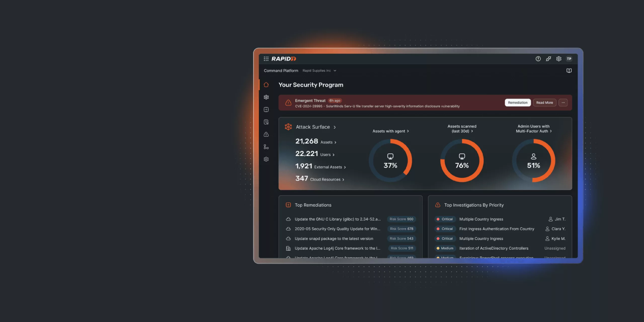Image resolution: width=644 pixels, height=322 pixels.
Task: Expand the Attack Surface section chevron
Action: coord(335,127)
